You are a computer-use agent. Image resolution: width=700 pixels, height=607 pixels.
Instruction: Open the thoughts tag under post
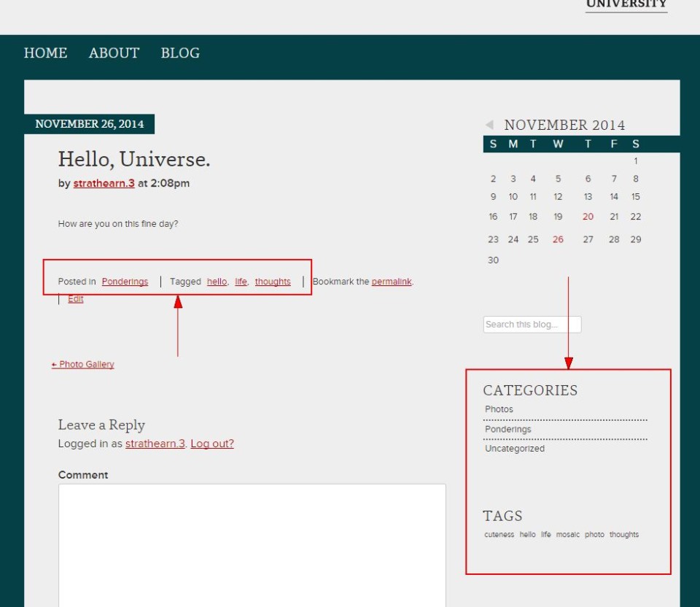click(x=273, y=282)
